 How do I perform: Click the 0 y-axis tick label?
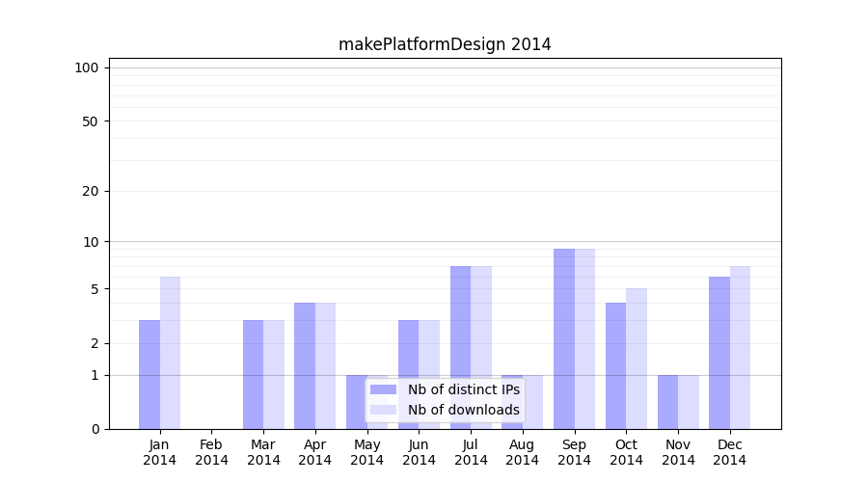(94, 429)
